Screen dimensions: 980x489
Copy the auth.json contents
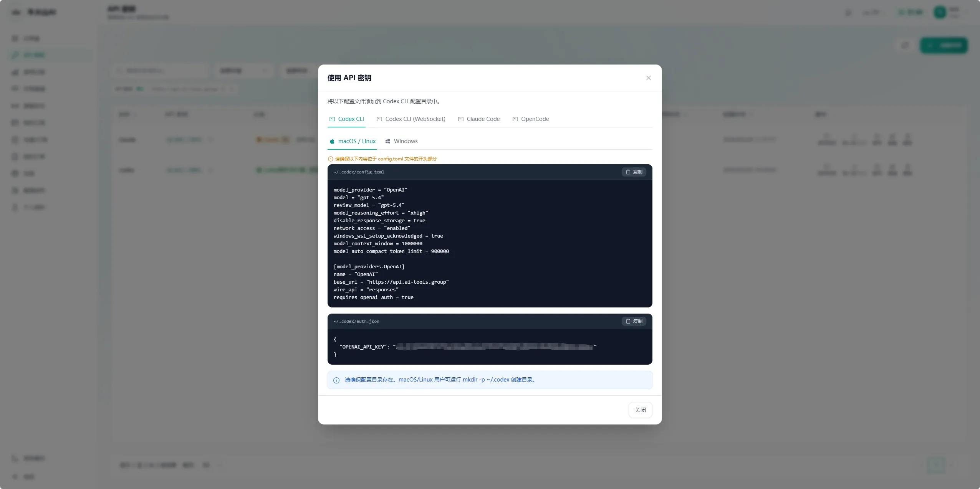point(634,321)
